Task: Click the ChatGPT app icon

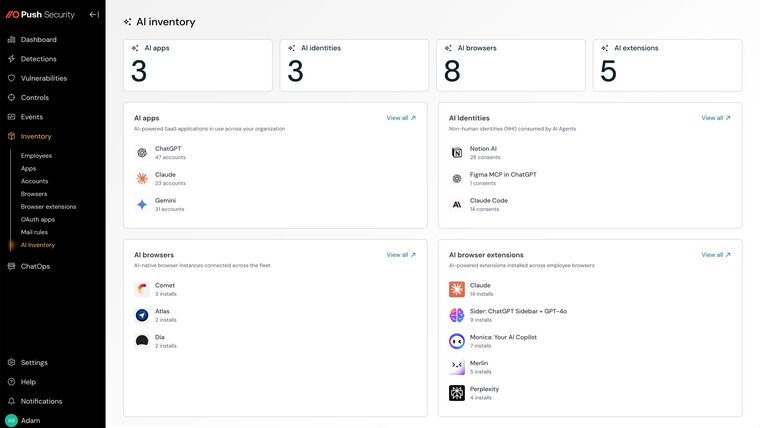Action: point(142,153)
